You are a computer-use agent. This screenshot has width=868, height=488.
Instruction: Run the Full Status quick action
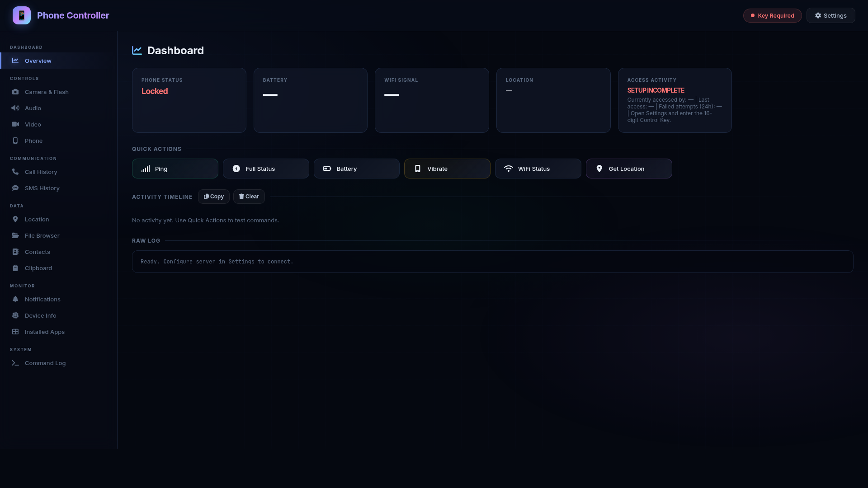pyautogui.click(x=266, y=169)
